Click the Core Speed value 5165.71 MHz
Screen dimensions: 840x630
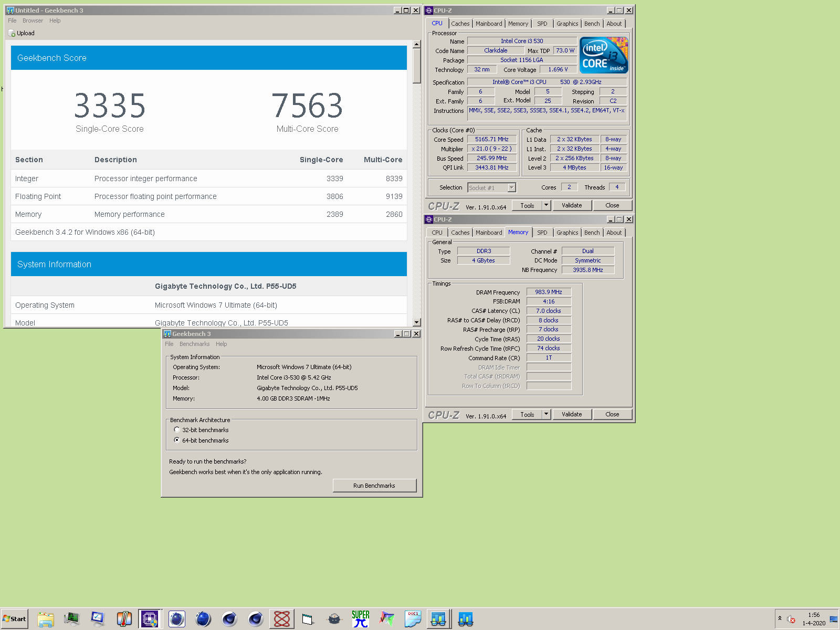click(x=492, y=139)
